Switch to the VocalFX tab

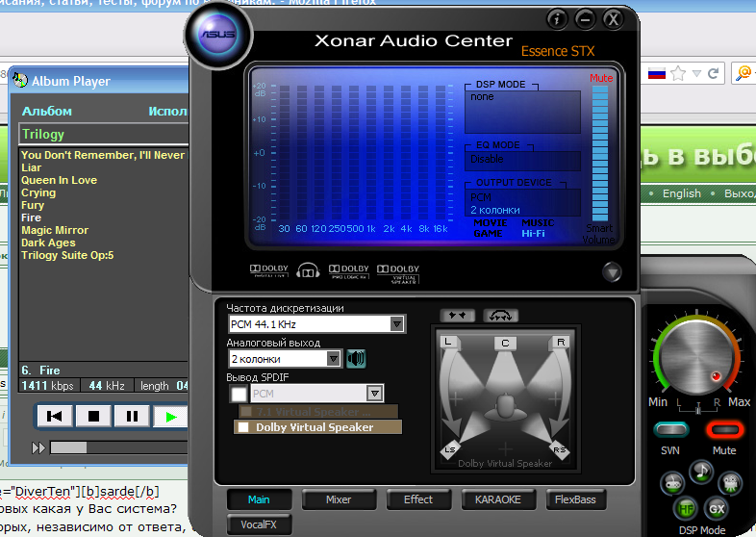pyautogui.click(x=259, y=524)
